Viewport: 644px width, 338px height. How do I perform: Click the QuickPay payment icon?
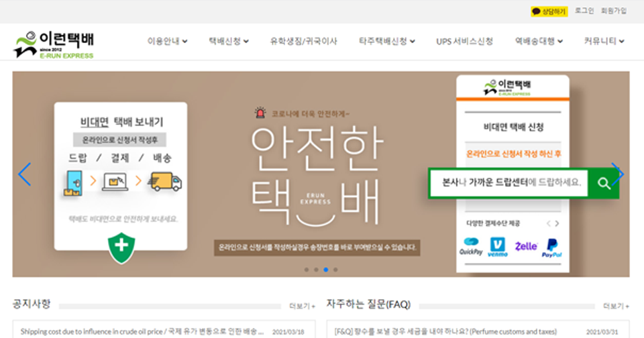point(471,247)
